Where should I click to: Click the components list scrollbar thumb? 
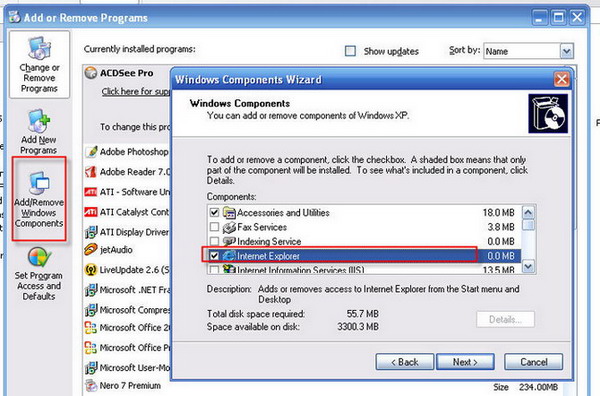[x=528, y=225]
